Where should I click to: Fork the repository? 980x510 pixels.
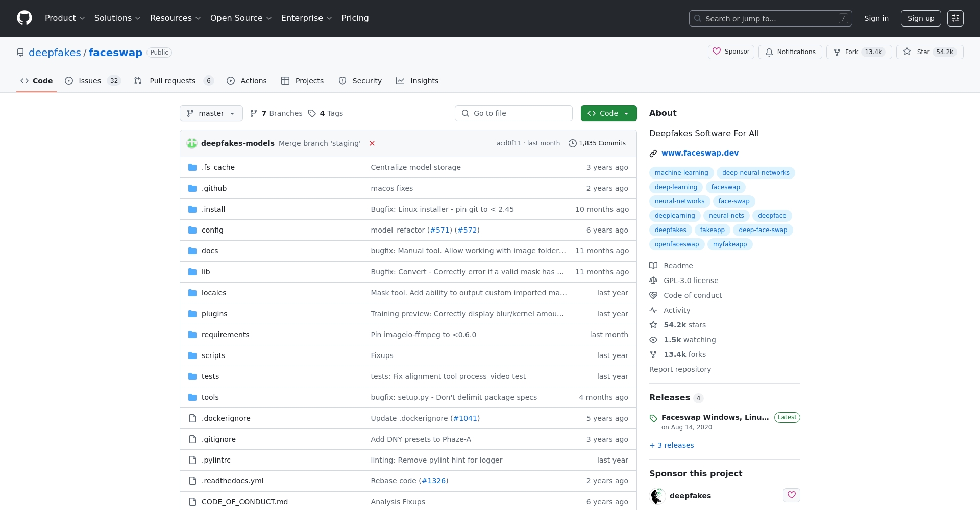tap(859, 52)
